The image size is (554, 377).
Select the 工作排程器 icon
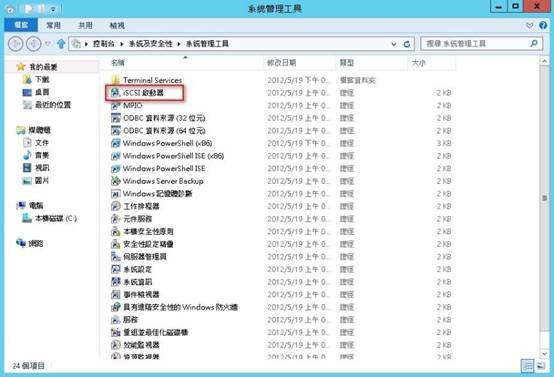(x=116, y=206)
